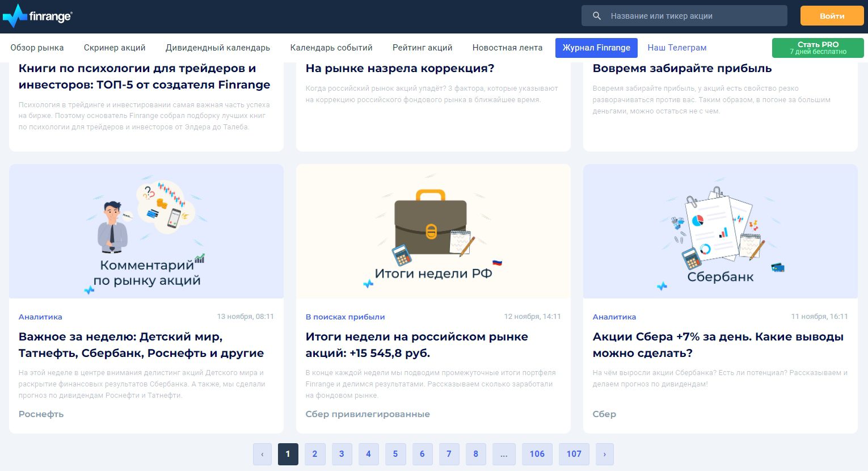Select the "Дивидендный календарь" tab
This screenshot has height=471, width=868.
point(217,48)
